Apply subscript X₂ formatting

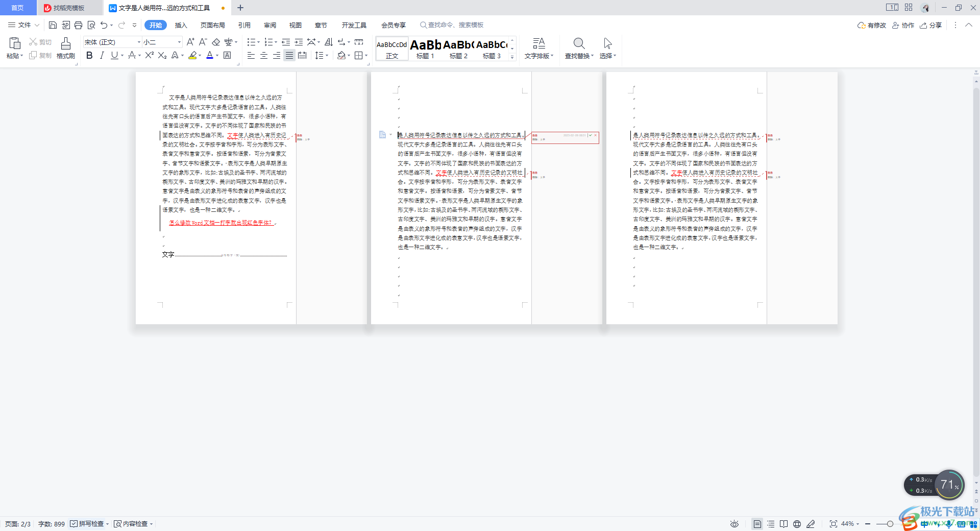tap(162, 55)
